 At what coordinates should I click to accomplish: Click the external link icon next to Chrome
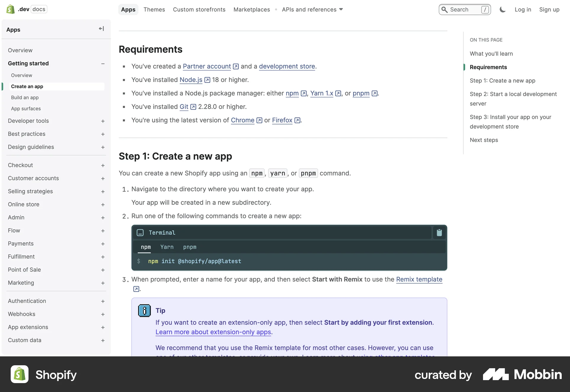pos(259,121)
